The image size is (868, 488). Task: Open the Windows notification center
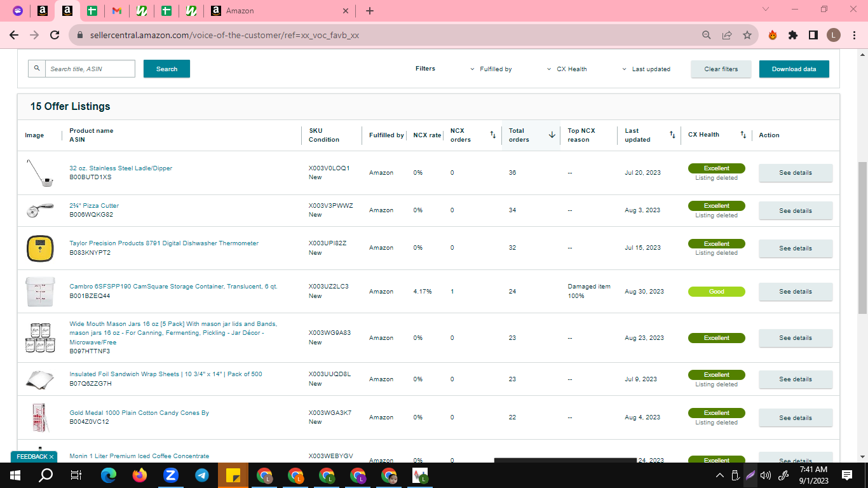coord(847,475)
